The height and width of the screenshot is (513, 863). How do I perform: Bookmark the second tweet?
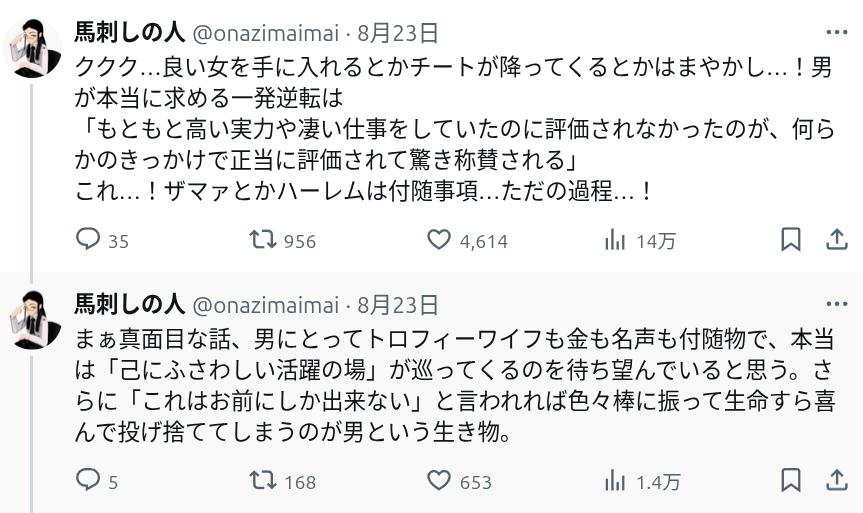[790, 481]
